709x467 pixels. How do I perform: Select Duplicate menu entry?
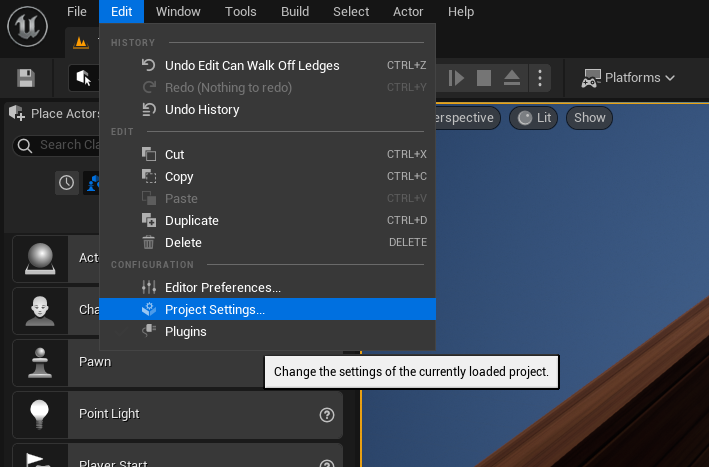point(191,220)
